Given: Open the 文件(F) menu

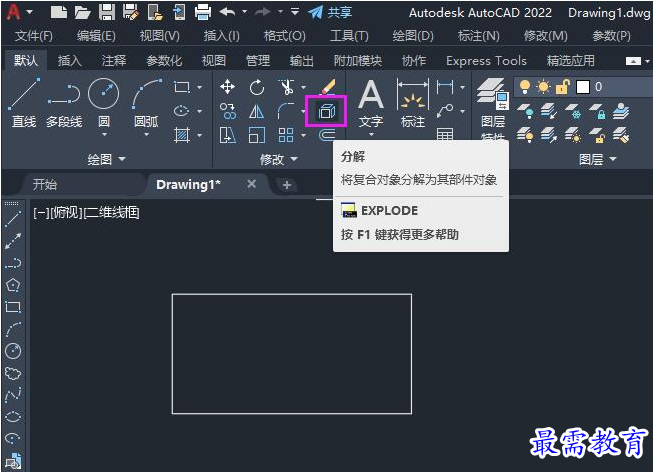Looking at the screenshot, I should coord(34,36).
